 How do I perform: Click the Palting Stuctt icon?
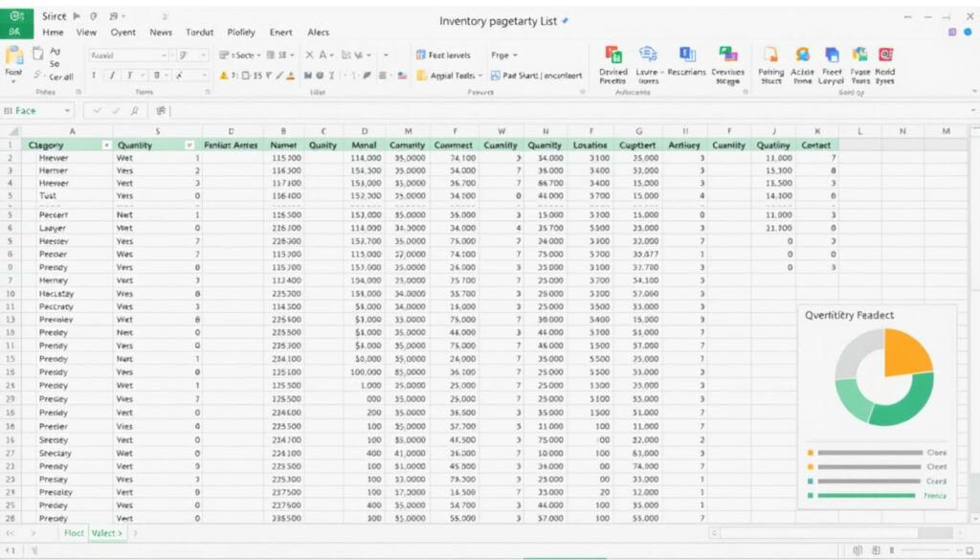tap(770, 55)
